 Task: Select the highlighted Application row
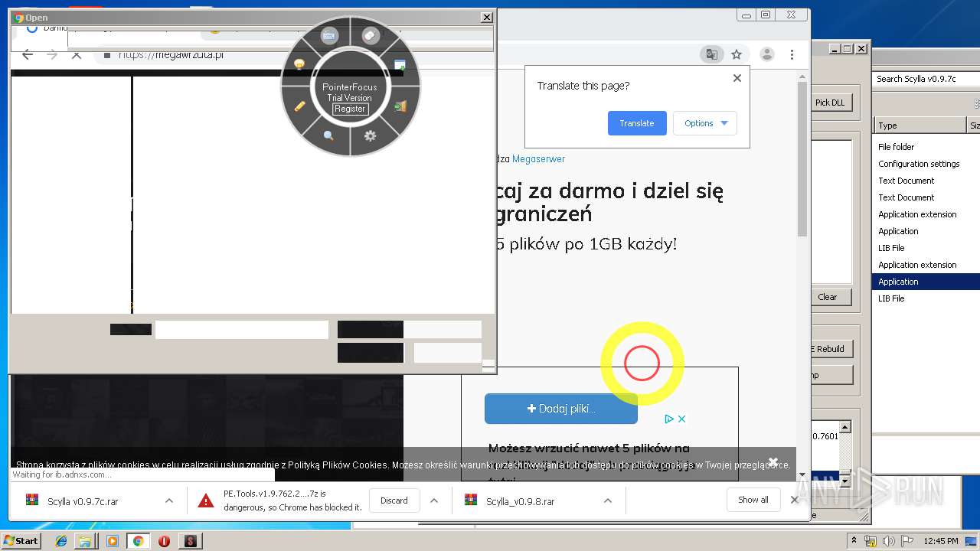tap(926, 282)
